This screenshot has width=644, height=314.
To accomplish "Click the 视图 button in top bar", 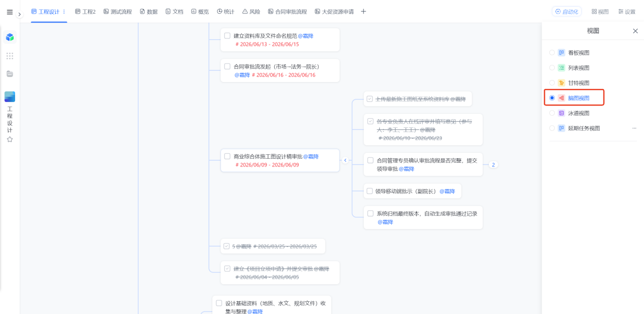I will pyautogui.click(x=600, y=12).
